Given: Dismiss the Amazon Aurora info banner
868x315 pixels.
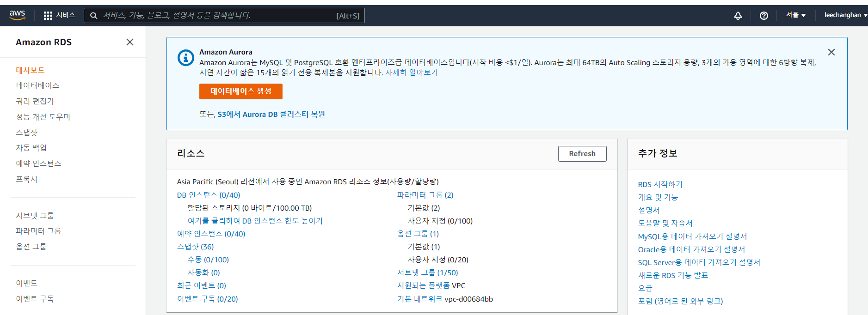Looking at the screenshot, I should tap(831, 52).
